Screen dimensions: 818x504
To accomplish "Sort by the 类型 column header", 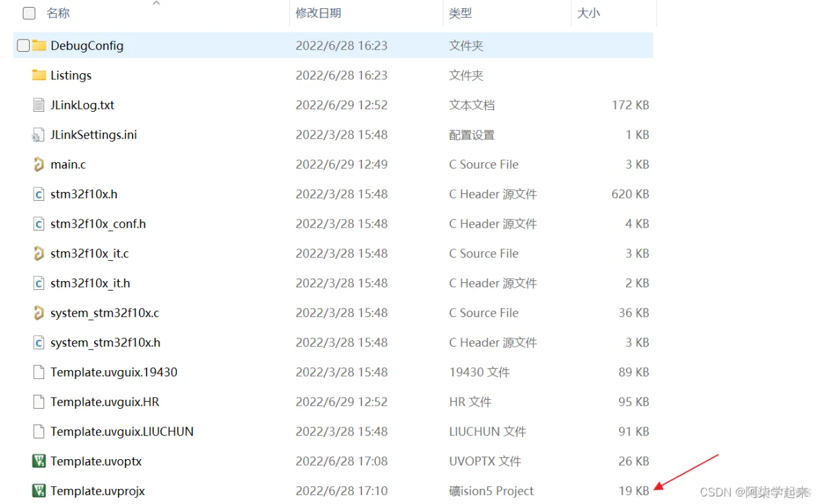I will pyautogui.click(x=460, y=13).
